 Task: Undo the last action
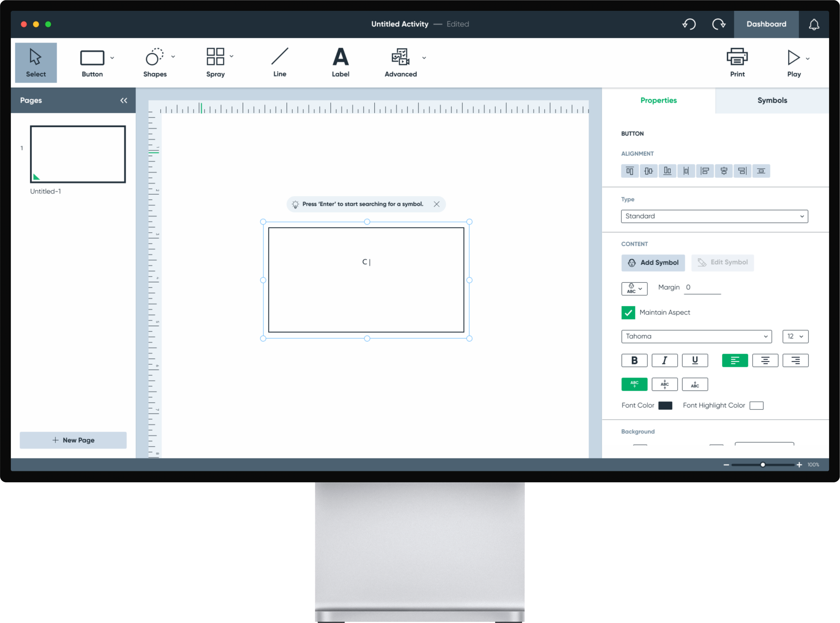tap(689, 24)
